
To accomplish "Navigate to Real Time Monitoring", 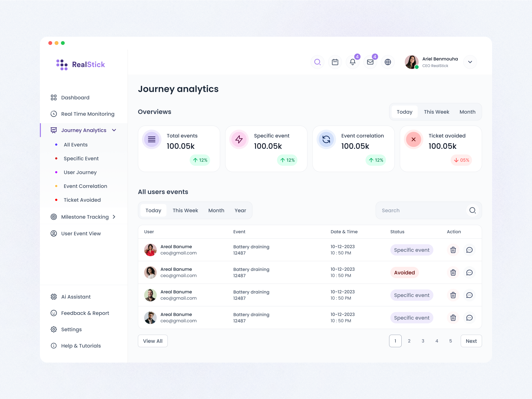I will (x=88, y=114).
